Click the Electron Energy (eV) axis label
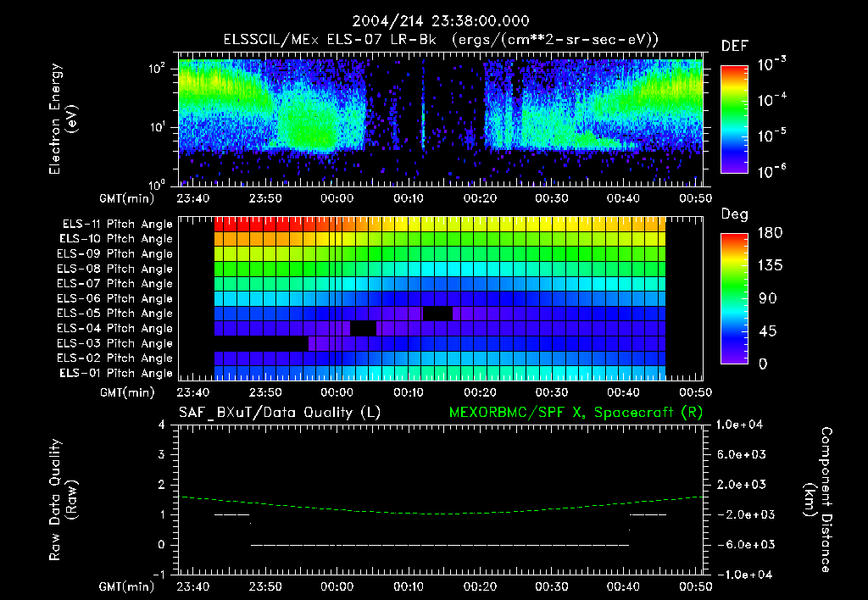The image size is (868, 600). coord(63,119)
